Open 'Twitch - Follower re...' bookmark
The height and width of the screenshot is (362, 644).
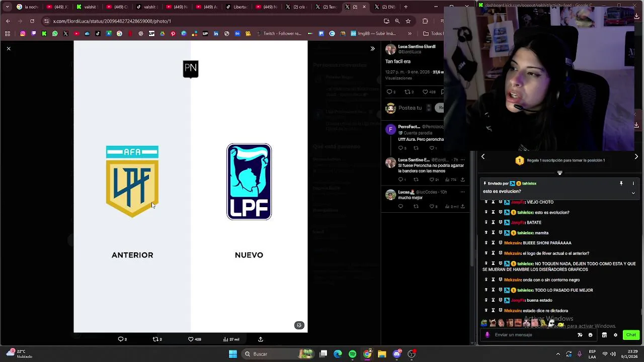279,34
